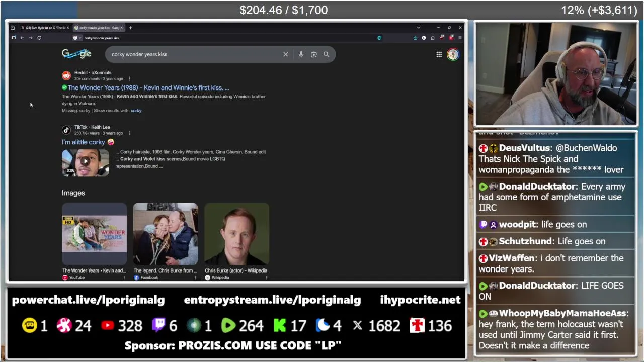Open options for the YouTube image result

coord(124,278)
